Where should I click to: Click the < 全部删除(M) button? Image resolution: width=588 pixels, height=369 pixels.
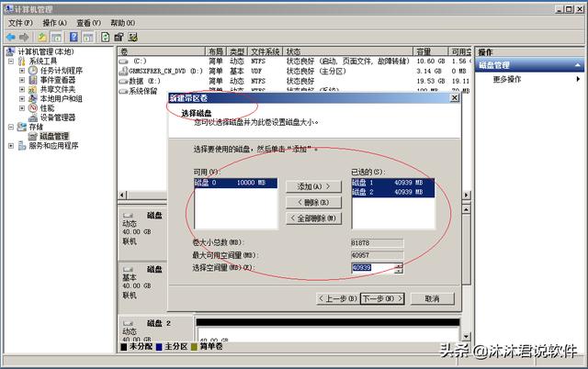[x=313, y=218]
